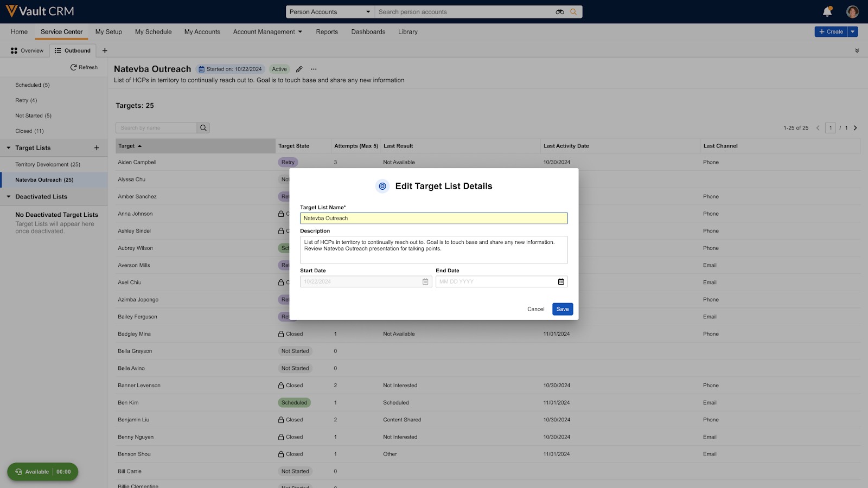Click the binoculars advanced search icon
The image size is (868, 488).
click(x=560, y=12)
